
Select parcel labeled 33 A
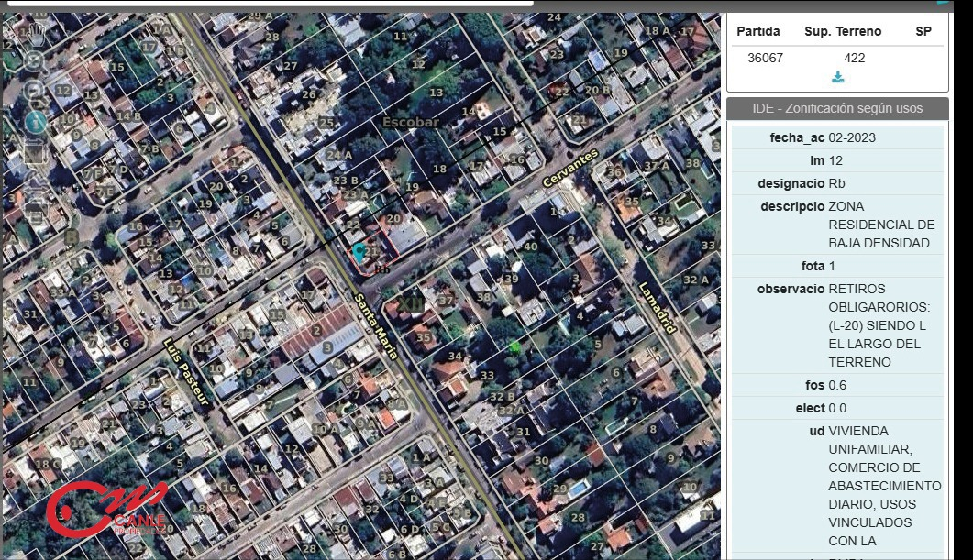pos(62,292)
